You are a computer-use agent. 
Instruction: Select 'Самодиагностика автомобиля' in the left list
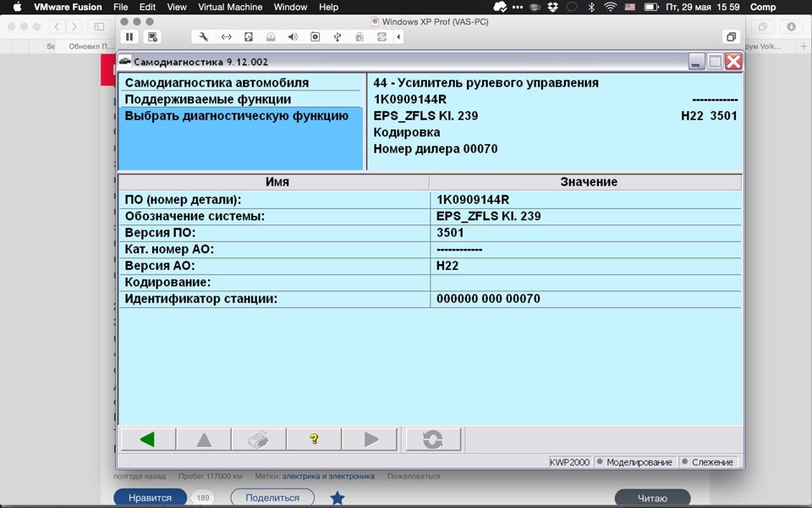click(241, 82)
